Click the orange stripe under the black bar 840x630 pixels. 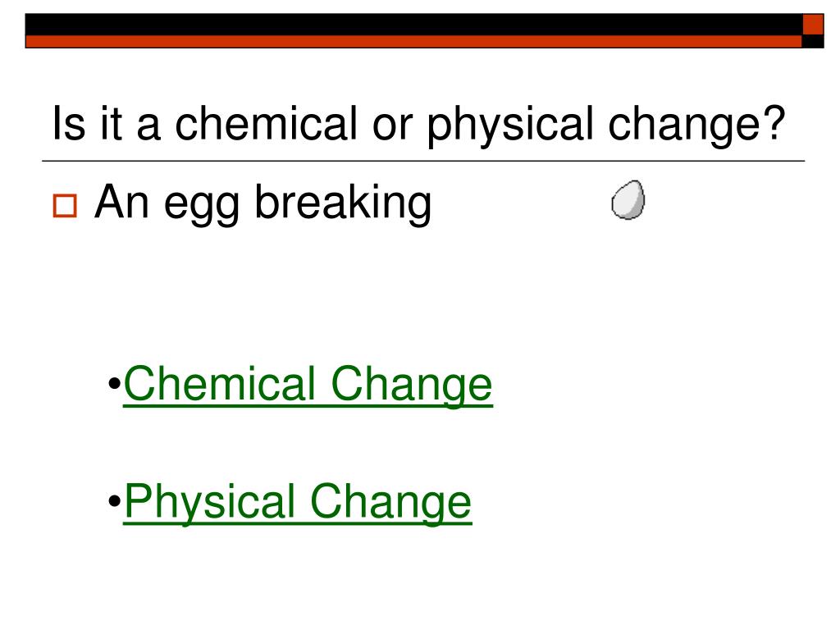[x=413, y=42]
